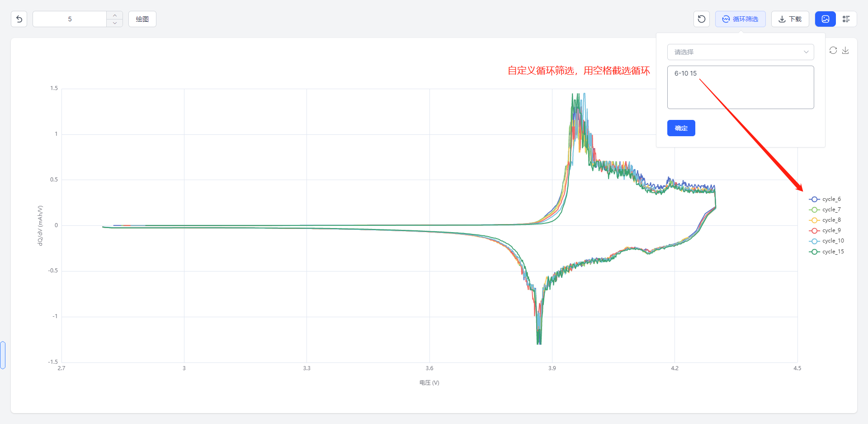Toggle cycle_6 legend entry
This screenshot has height=424, width=868.
click(x=825, y=199)
